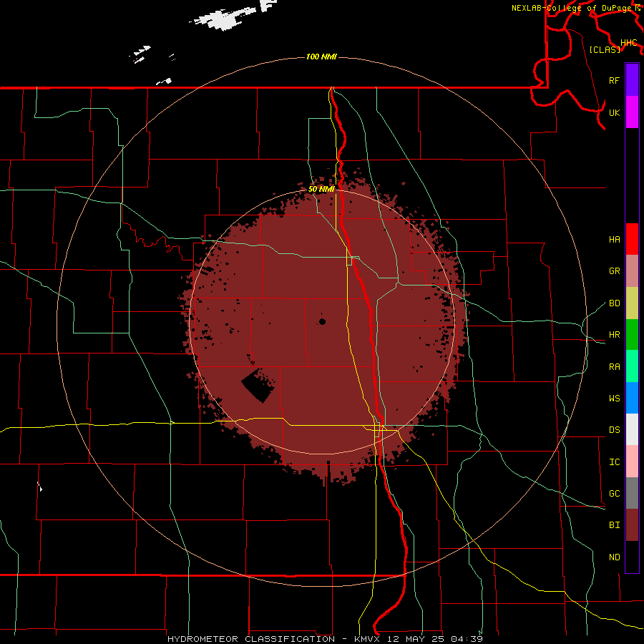The height and width of the screenshot is (644, 644).
Task: Click the BD legend label
Action: [615, 303]
